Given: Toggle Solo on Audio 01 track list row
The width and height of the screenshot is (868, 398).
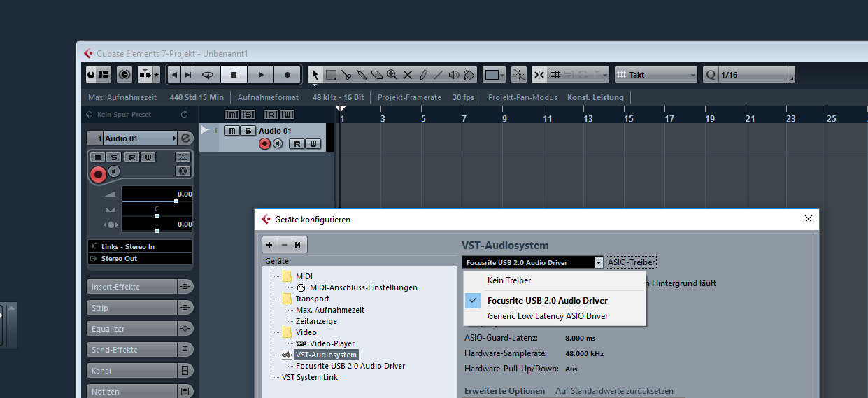Looking at the screenshot, I should pyautogui.click(x=248, y=131).
